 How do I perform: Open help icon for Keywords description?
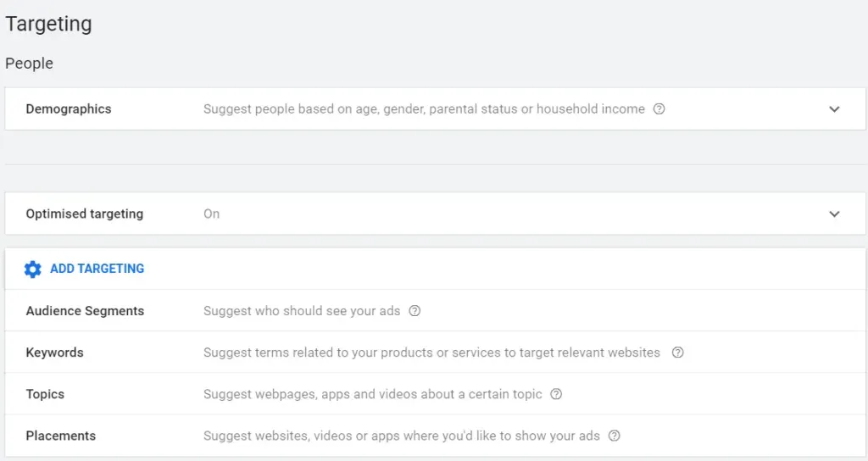coord(677,353)
